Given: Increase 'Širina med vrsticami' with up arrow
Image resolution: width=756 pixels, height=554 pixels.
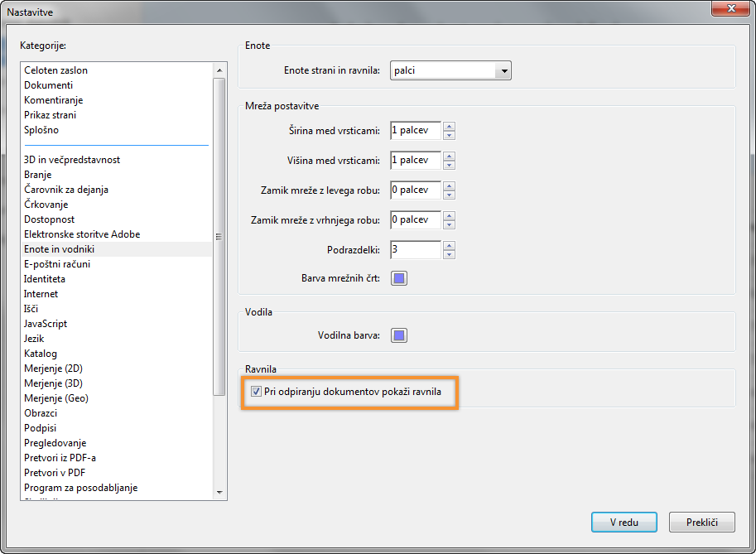Looking at the screenshot, I should tap(449, 127).
